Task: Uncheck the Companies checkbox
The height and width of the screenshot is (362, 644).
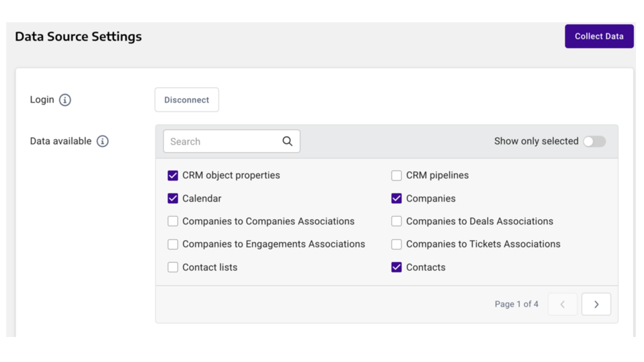Action: point(397,199)
